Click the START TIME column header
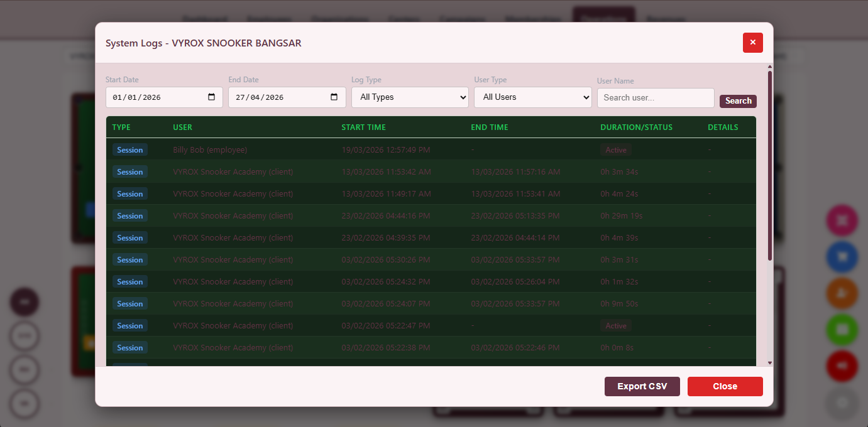The height and width of the screenshot is (427, 868). click(x=363, y=127)
